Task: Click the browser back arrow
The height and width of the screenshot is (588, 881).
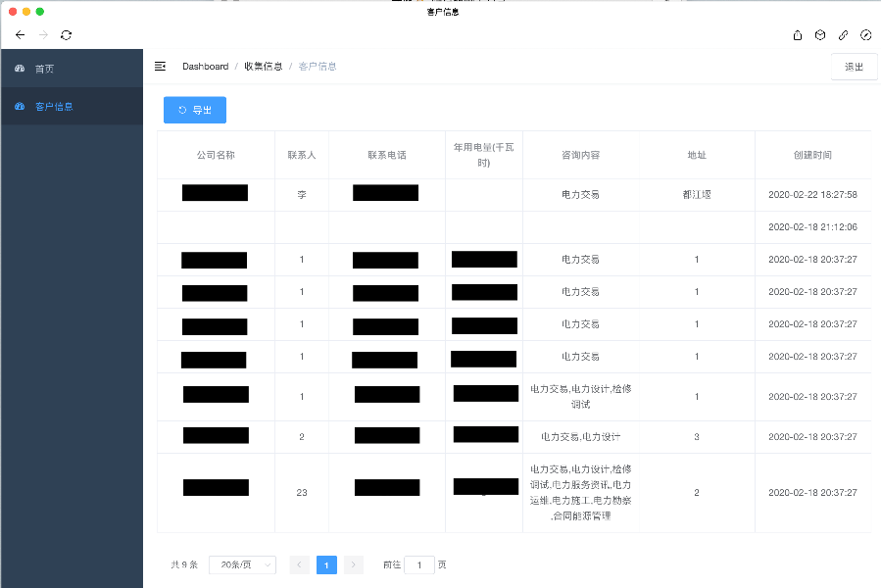Action: (20, 34)
